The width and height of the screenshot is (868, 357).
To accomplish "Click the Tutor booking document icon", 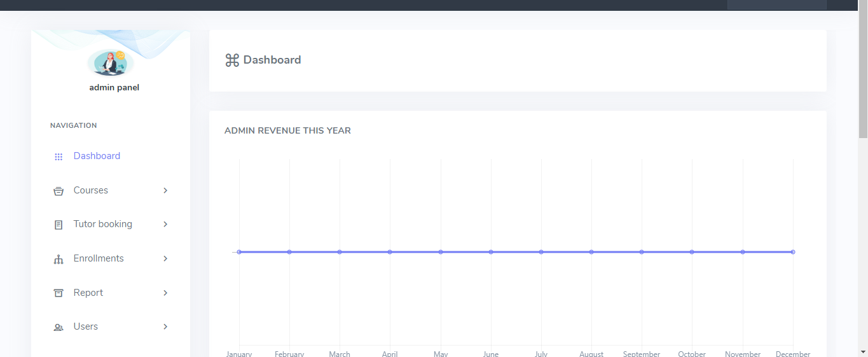I will coord(59,225).
